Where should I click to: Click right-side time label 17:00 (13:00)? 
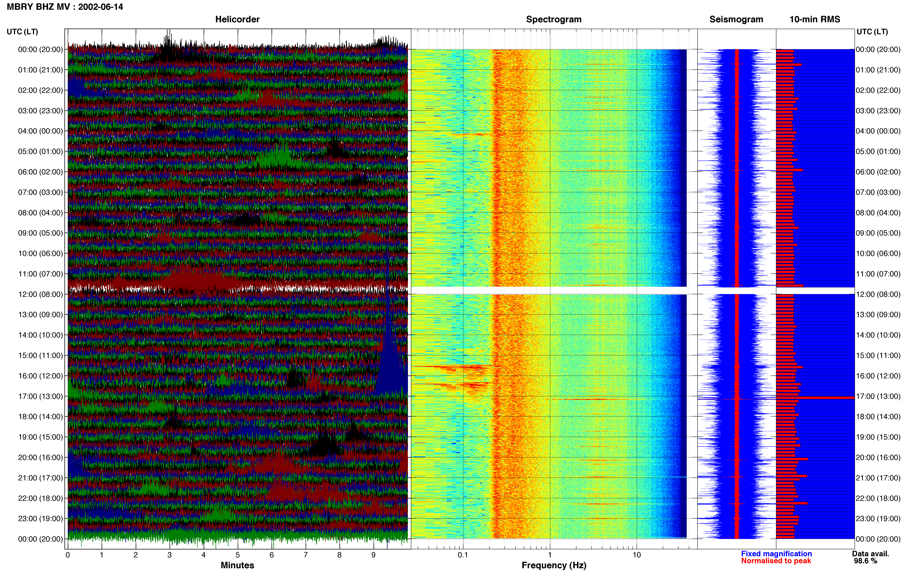point(878,396)
